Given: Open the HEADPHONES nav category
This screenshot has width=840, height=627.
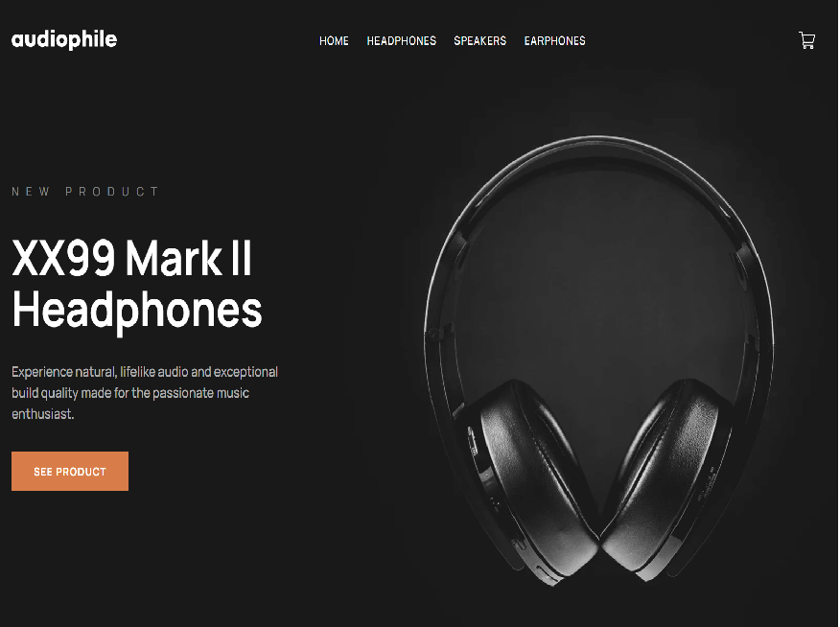Looking at the screenshot, I should click(401, 40).
